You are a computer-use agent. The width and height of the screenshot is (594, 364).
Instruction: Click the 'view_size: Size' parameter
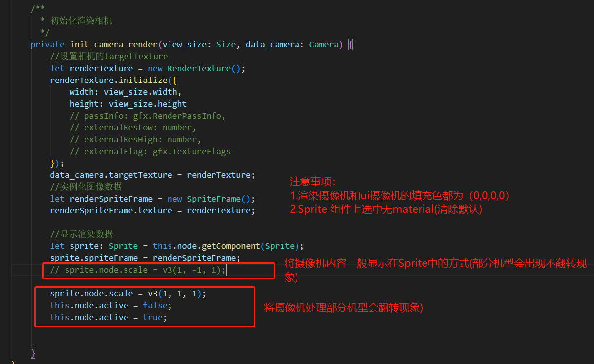click(199, 44)
